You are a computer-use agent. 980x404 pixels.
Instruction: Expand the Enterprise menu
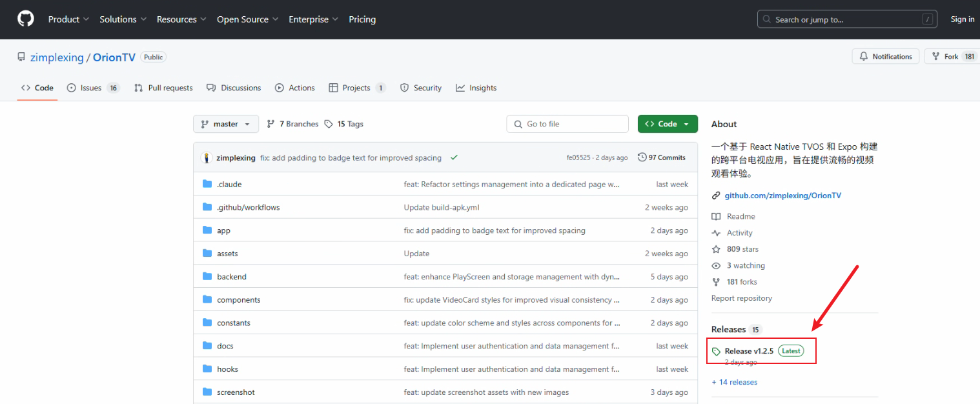click(313, 19)
